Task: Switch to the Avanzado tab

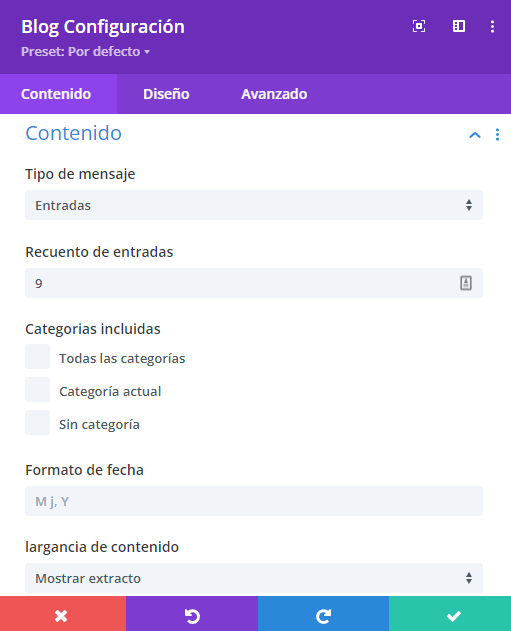Action: click(x=274, y=94)
